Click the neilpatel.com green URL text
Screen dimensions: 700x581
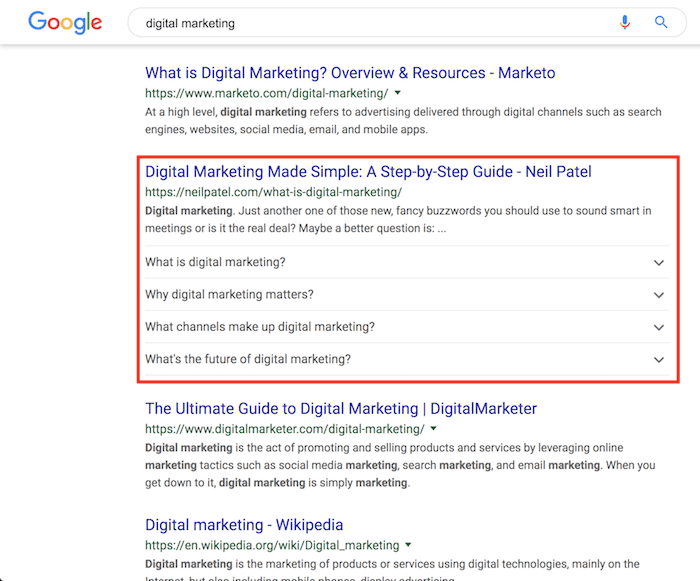[273, 192]
